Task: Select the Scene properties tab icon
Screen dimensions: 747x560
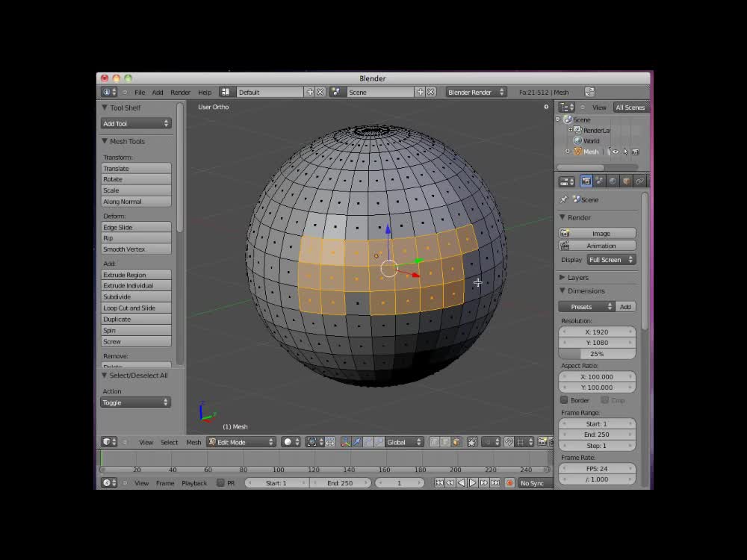Action: point(599,181)
